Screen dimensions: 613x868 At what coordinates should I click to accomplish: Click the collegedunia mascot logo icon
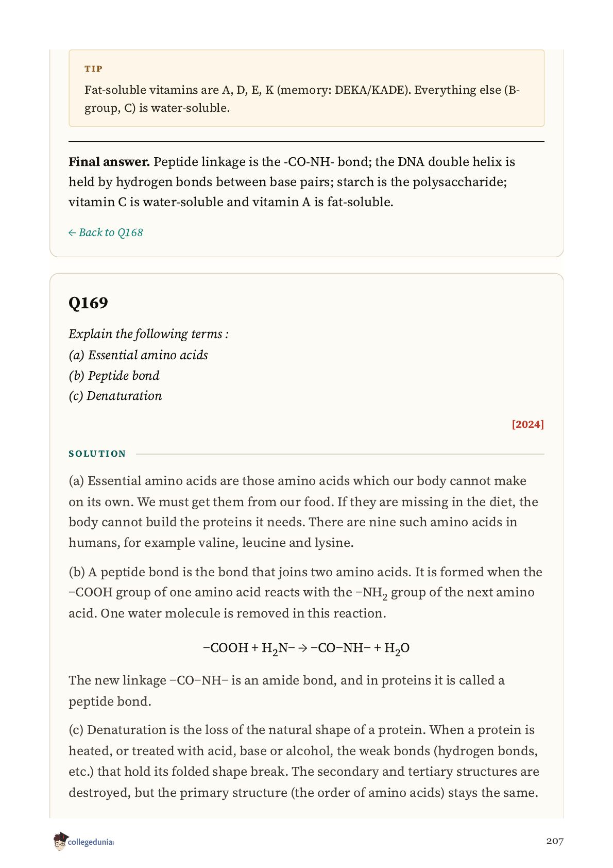pyautogui.click(x=60, y=841)
